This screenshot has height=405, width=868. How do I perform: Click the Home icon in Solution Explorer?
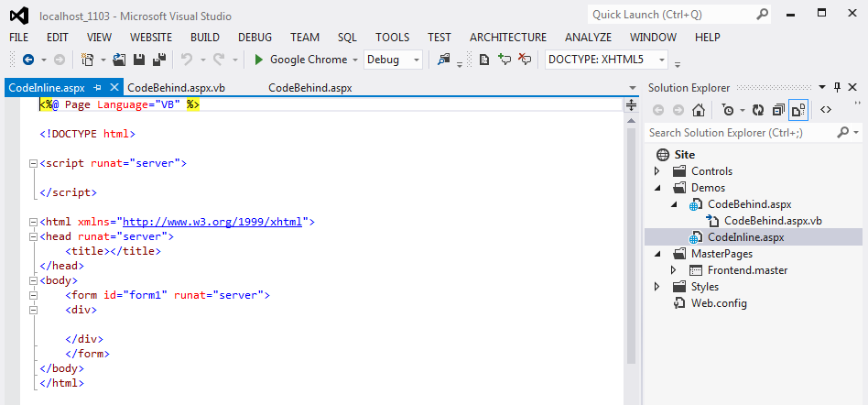click(x=699, y=110)
